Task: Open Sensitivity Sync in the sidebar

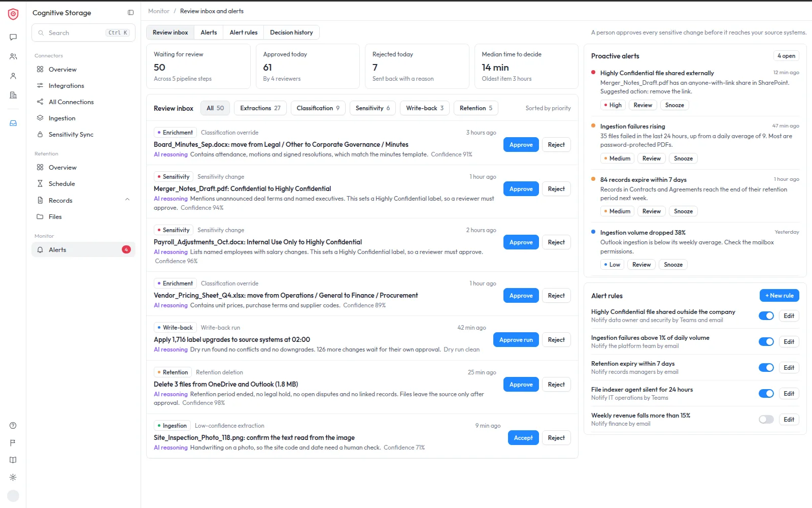Action: click(83, 135)
